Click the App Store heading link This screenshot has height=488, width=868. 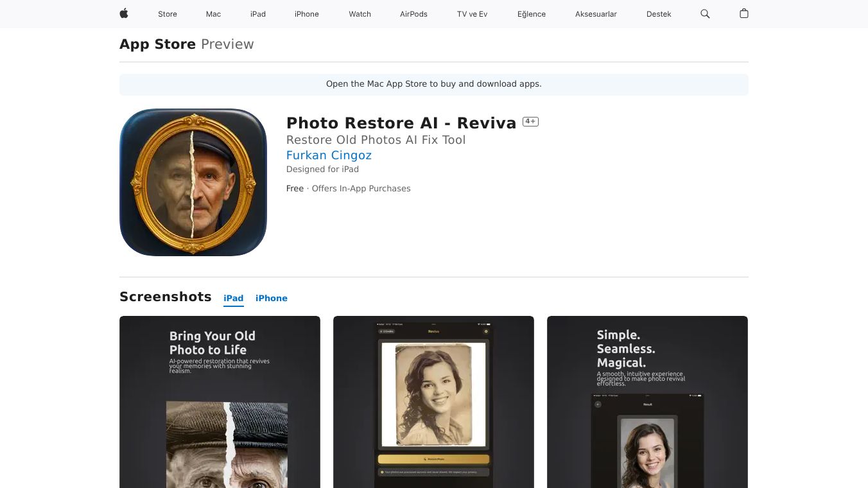tap(157, 44)
